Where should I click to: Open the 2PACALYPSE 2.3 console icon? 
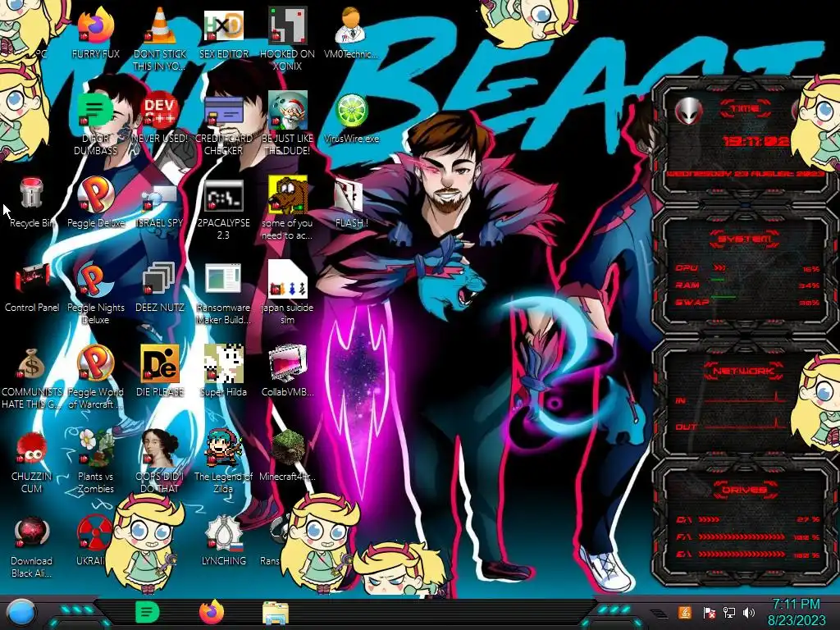[223, 196]
